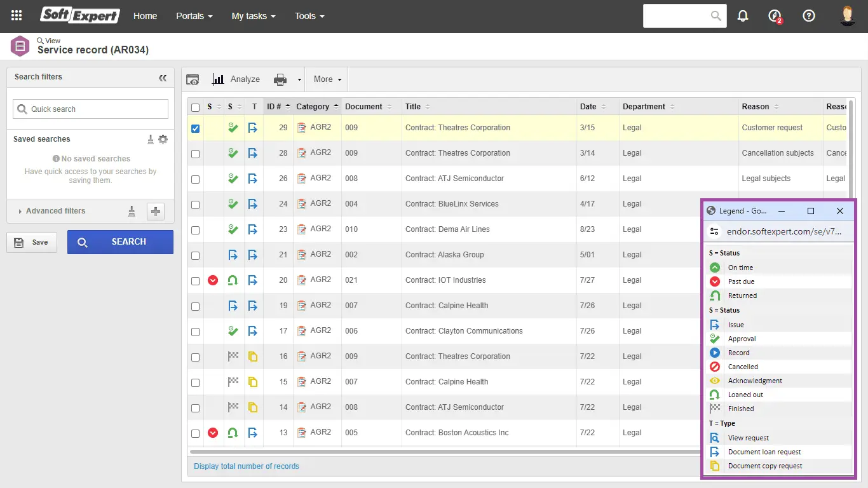The height and width of the screenshot is (488, 868).
Task: Click the notifications bell icon
Action: tap(743, 16)
